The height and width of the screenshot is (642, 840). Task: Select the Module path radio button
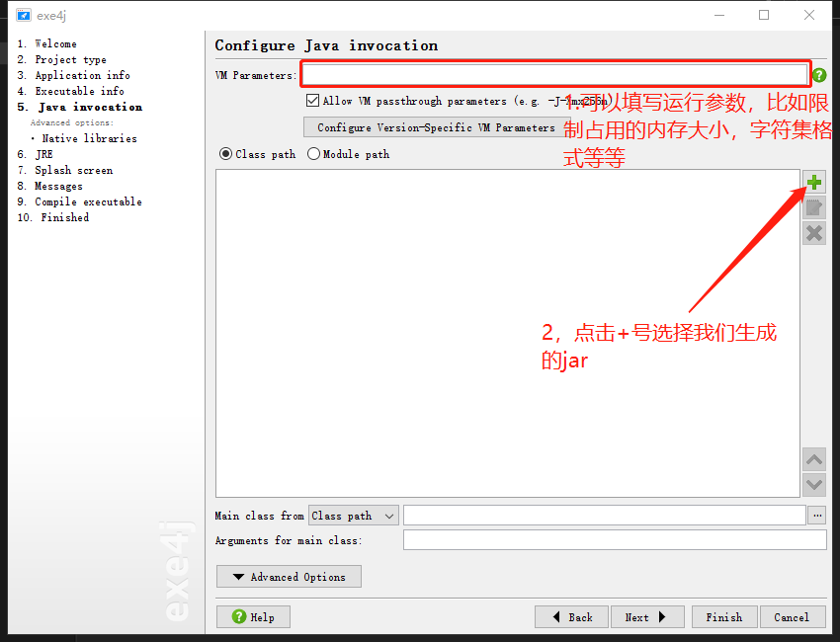313,154
